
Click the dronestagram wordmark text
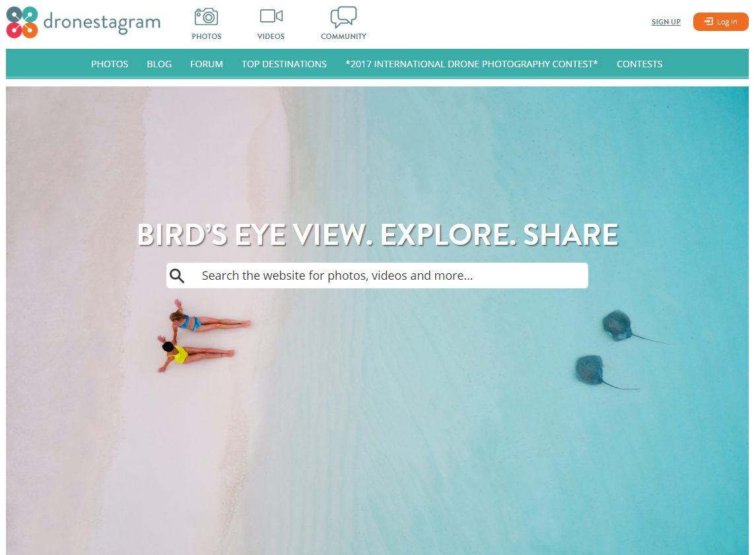click(102, 22)
